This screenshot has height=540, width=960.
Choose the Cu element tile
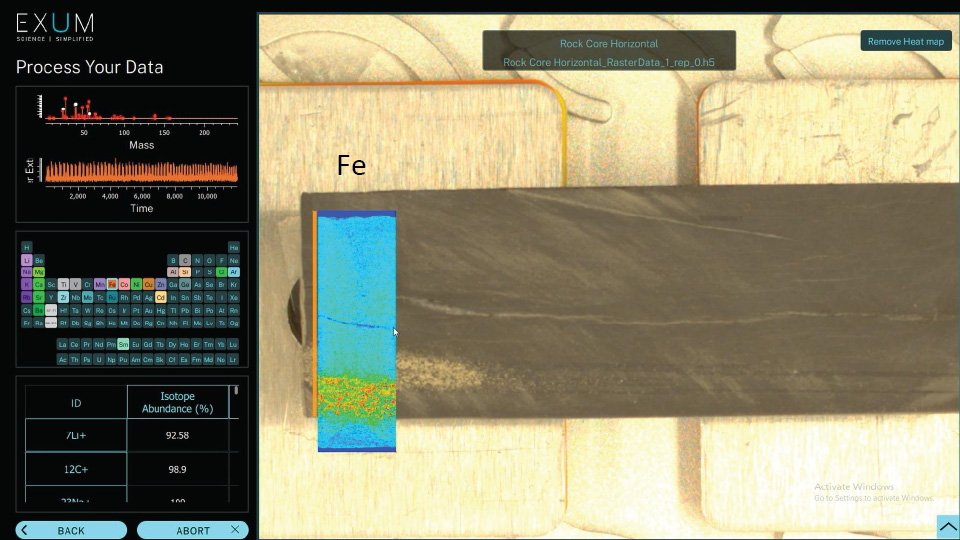148,284
